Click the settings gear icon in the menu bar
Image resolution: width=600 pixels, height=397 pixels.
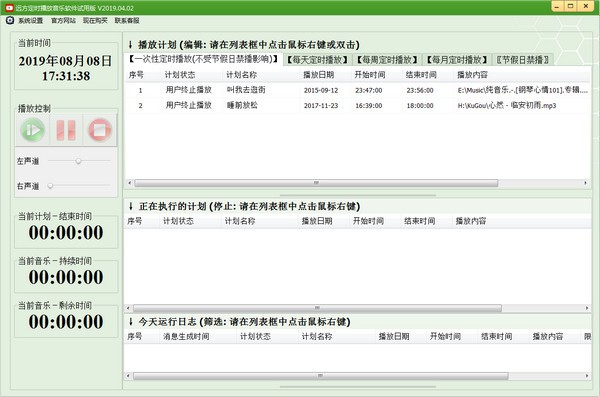pyautogui.click(x=10, y=21)
